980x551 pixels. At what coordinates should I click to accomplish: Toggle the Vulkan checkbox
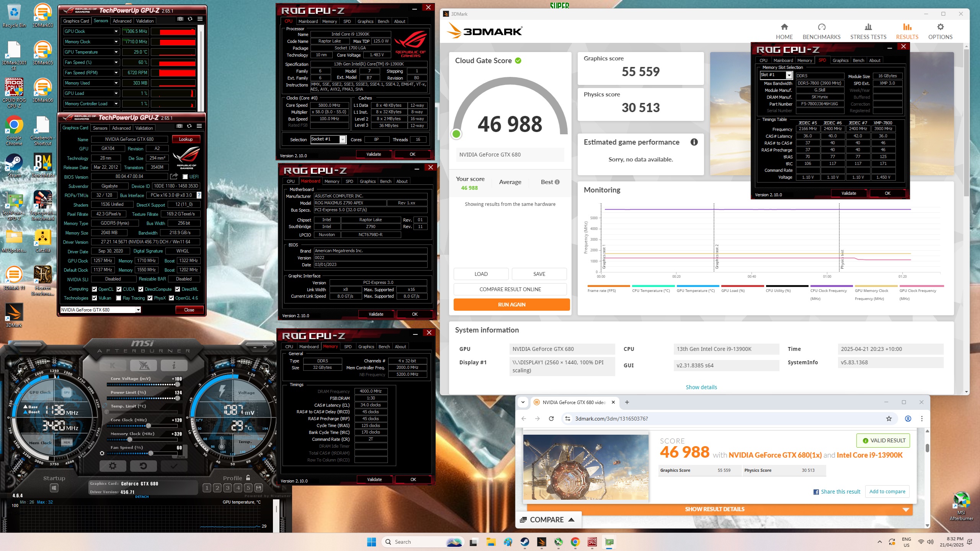tap(95, 298)
